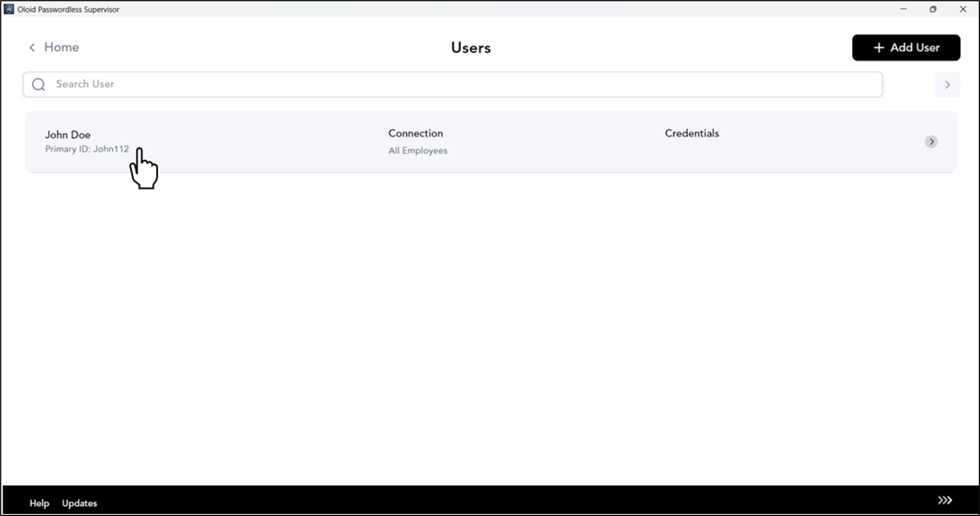Click the Connection column label
The height and width of the screenshot is (516, 980).
416,133
